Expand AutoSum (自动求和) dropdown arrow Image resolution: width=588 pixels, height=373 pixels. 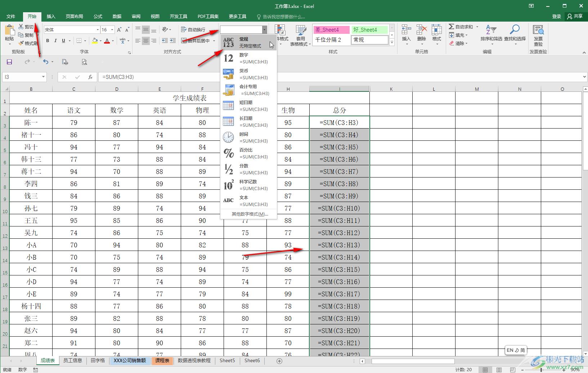click(x=477, y=27)
